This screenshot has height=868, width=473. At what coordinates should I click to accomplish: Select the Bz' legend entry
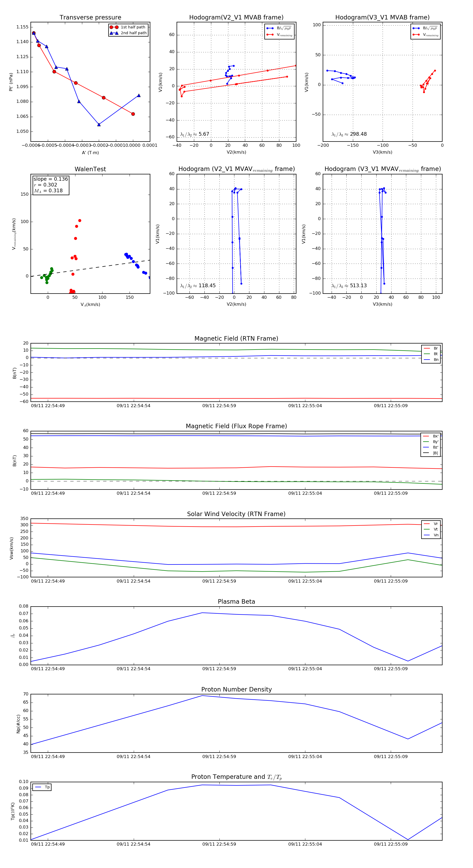click(x=431, y=447)
